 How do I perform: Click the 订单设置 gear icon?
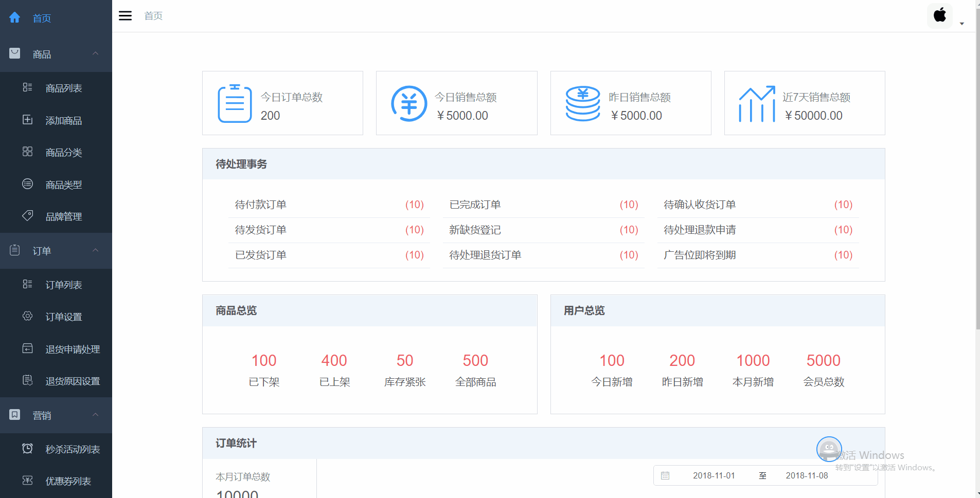click(27, 316)
